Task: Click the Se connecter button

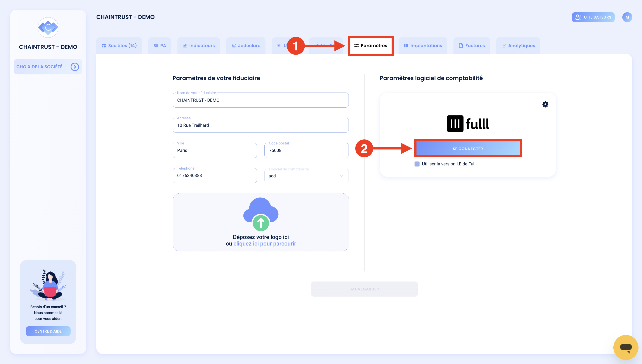Action: [x=468, y=148]
